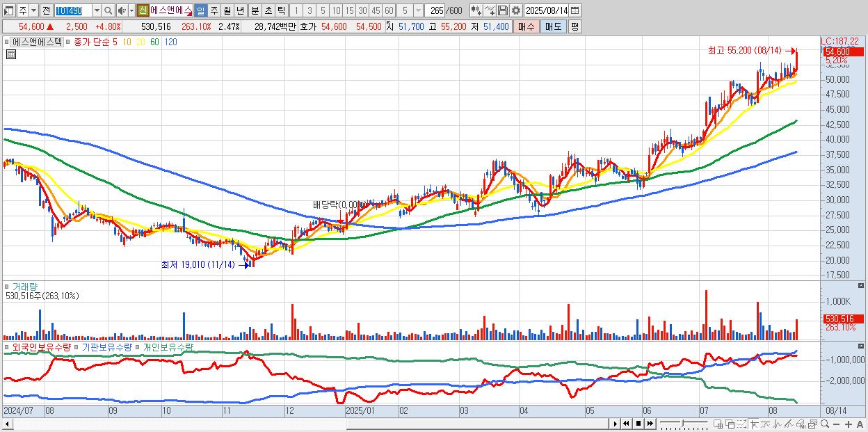
Task: Click the left arrow of horizontal scrollbar
Action: pos(8,424)
